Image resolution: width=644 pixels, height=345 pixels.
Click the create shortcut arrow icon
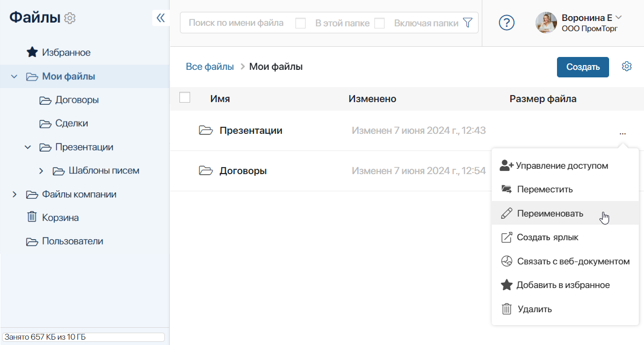coord(506,237)
